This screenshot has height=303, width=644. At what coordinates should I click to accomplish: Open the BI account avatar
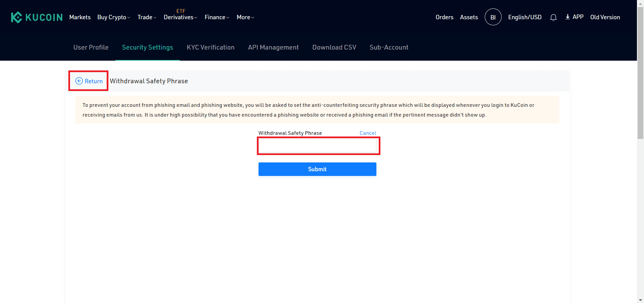pyautogui.click(x=493, y=17)
